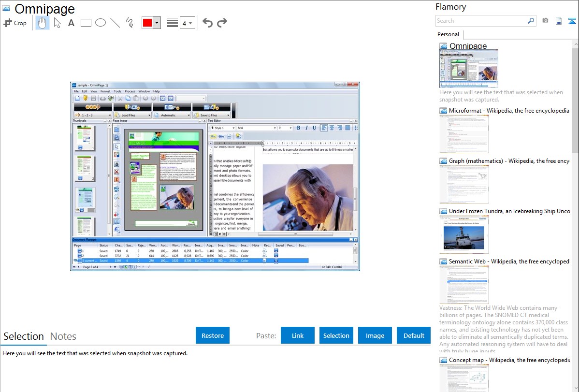Image resolution: width=579 pixels, height=392 pixels.
Task: Toggle Italic in OmniPage snapshot text editor
Action: [306, 128]
